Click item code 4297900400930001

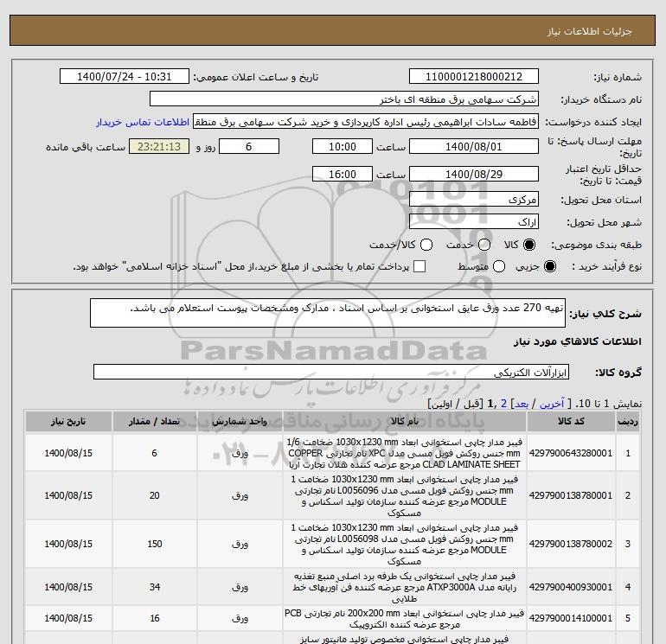click(571, 587)
